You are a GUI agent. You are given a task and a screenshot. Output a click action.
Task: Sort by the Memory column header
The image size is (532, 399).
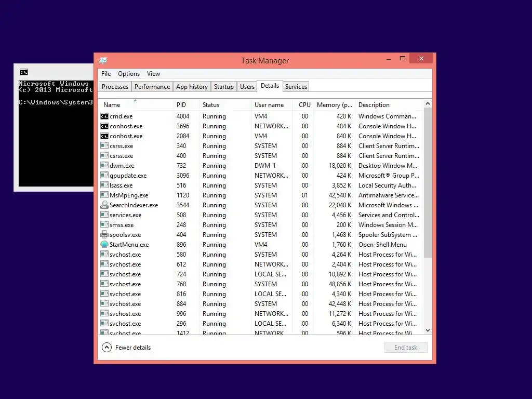[x=335, y=105]
